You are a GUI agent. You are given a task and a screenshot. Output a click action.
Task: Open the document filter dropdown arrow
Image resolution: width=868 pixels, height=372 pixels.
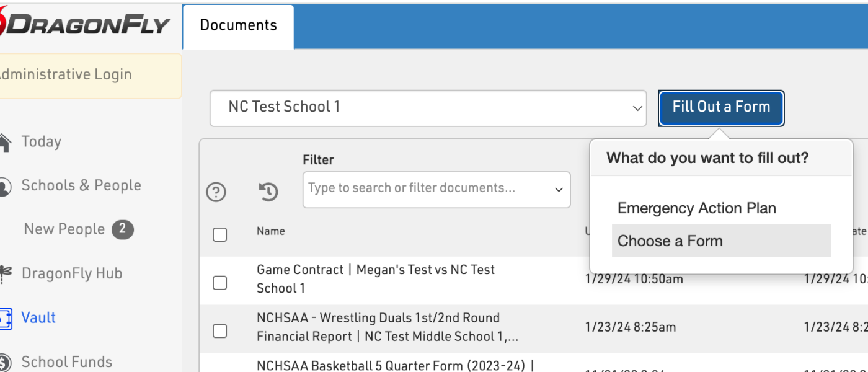(x=558, y=190)
